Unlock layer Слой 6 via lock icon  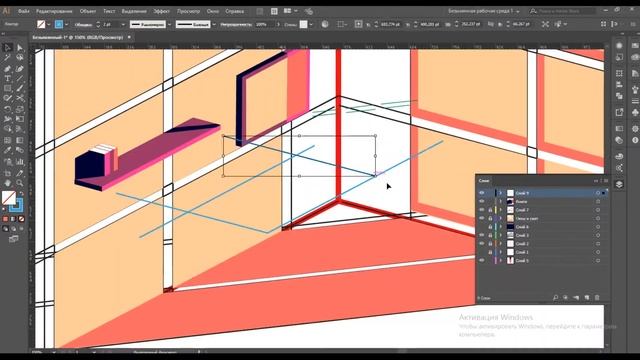pos(490,227)
